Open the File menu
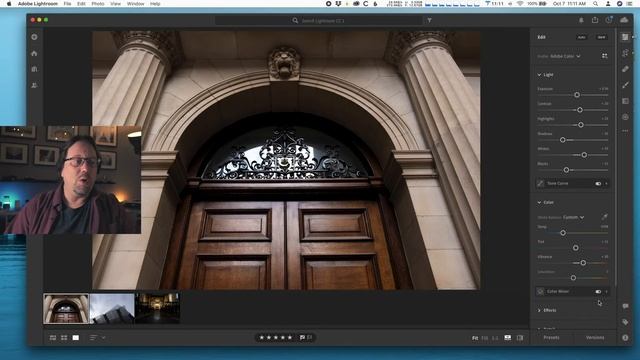 pos(67,4)
